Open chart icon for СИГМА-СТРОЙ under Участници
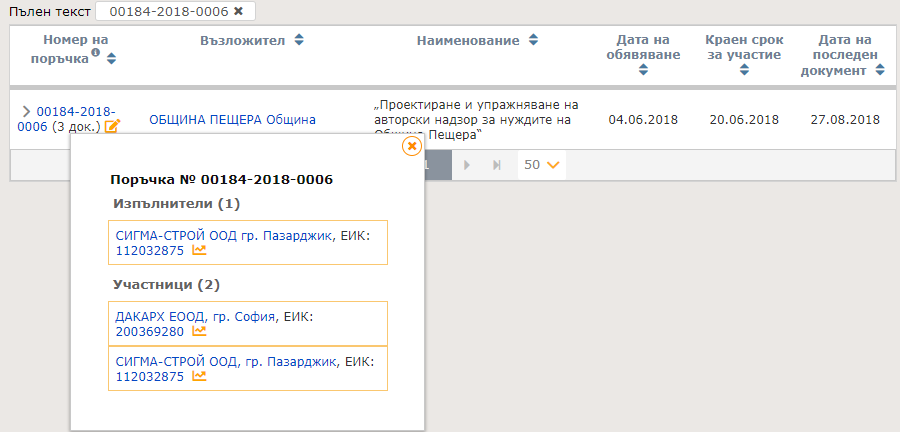This screenshot has height=432, width=900. point(199,377)
